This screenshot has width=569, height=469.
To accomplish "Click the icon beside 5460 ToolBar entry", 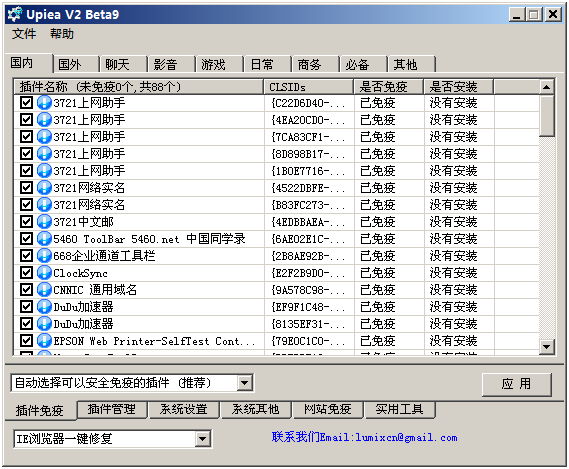I will [44, 239].
